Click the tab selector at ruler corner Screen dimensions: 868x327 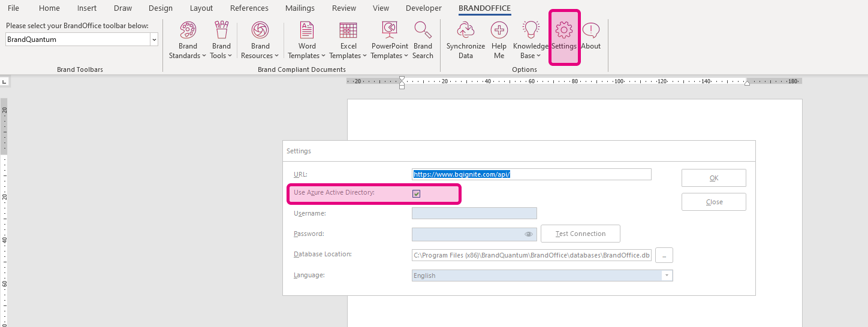(5, 81)
